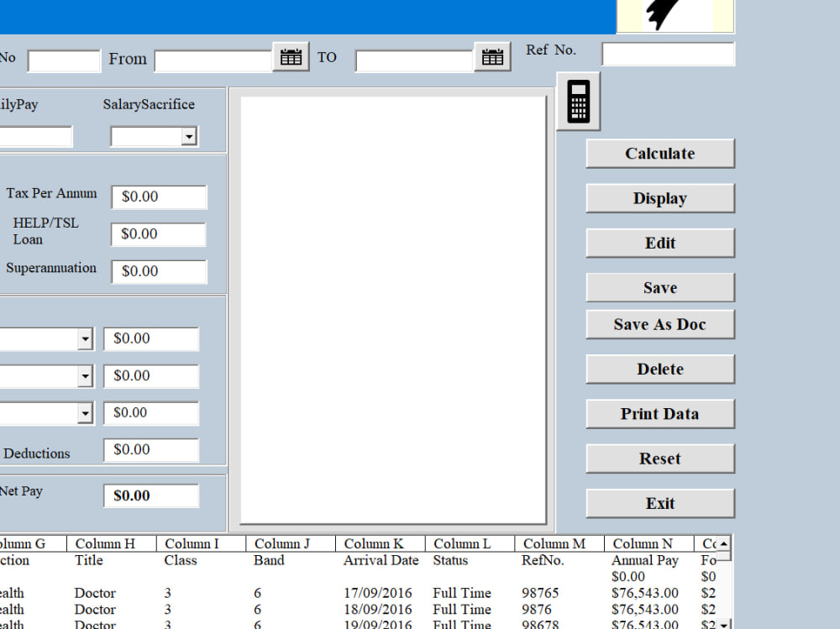Expand the first deduction type dropdown
The width and height of the screenshot is (840, 629).
click(85, 338)
